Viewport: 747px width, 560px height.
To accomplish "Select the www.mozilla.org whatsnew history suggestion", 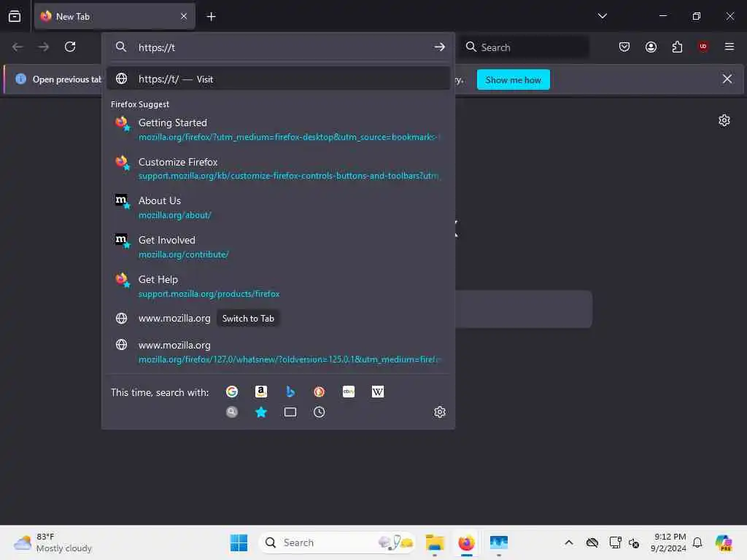I will [x=278, y=352].
